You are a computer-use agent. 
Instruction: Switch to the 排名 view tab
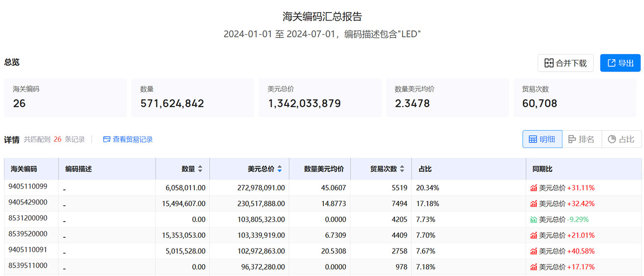581,139
